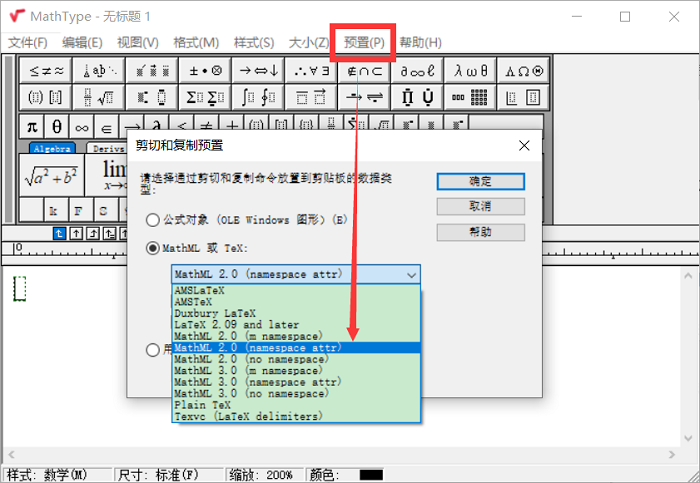Click the 帮助 button in the dialog
Viewport: 700px width, 483px height.
[x=480, y=232]
